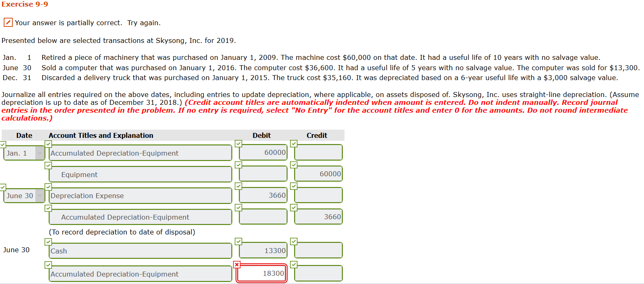This screenshot has width=644, height=284.
Task: Click the empty debit field beside 3660 credit
Action: click(x=263, y=217)
